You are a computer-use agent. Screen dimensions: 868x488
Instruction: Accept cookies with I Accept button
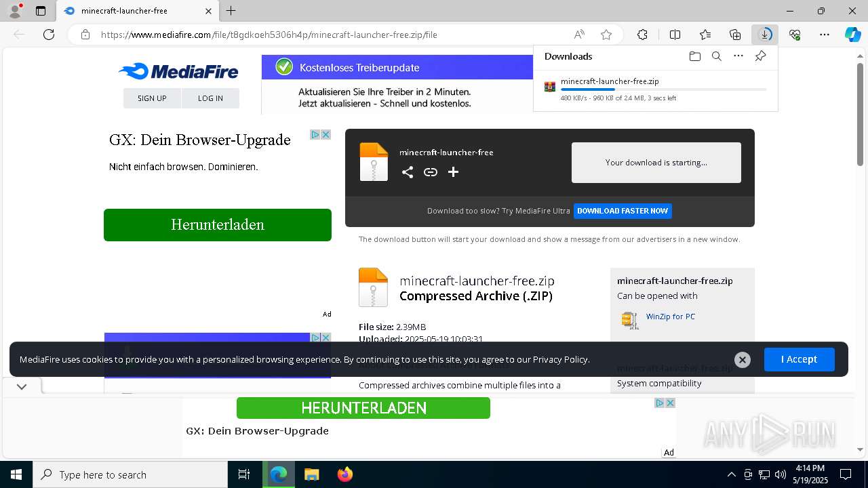point(799,359)
